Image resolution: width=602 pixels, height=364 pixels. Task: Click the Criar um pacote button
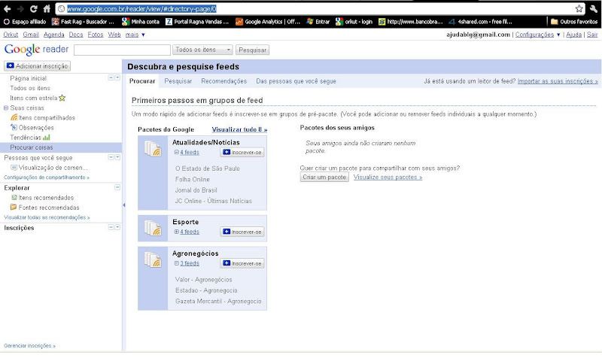pos(324,177)
